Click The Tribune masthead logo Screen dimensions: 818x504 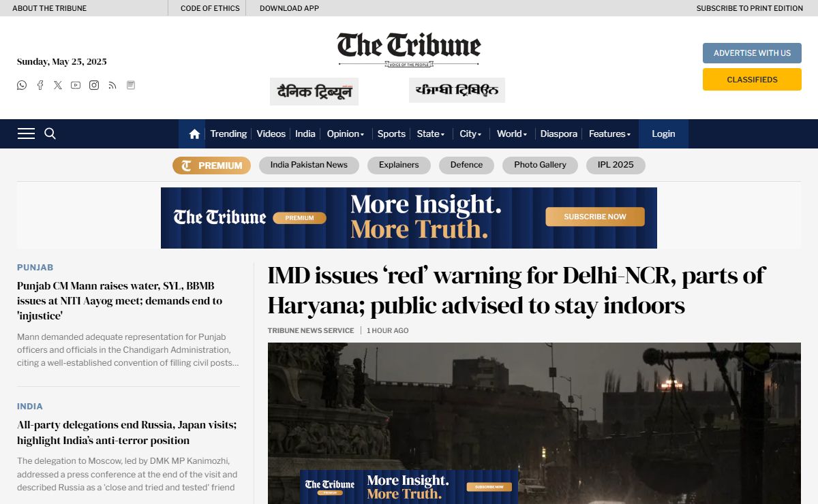click(x=409, y=48)
